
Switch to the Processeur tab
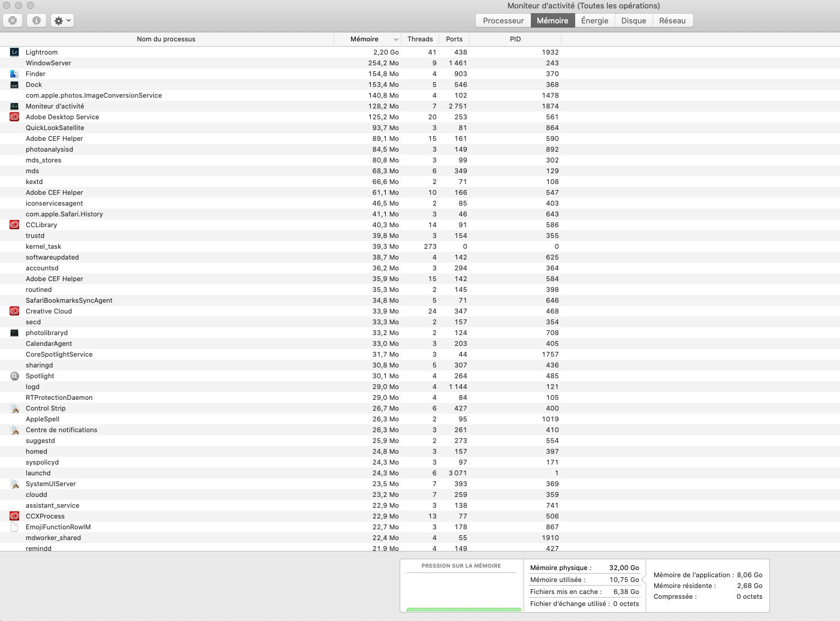point(503,20)
